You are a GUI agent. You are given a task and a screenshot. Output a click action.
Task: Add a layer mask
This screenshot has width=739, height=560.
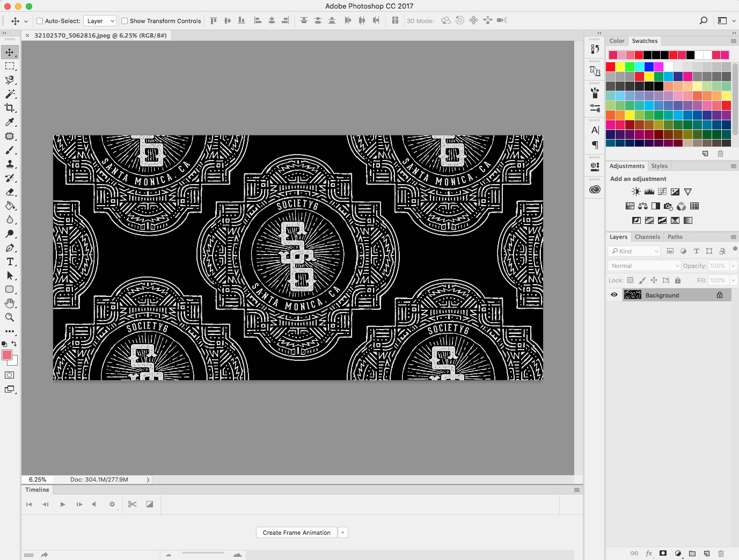(663, 554)
